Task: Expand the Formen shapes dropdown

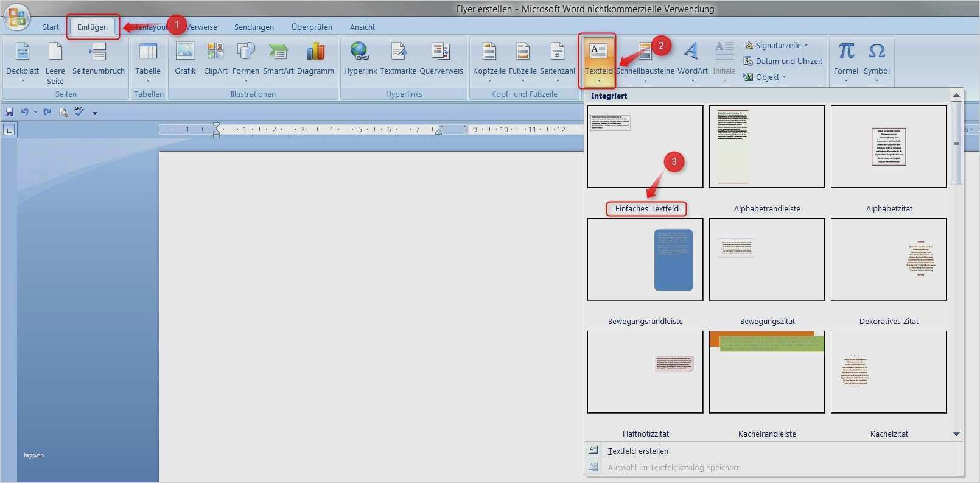Action: point(246,61)
